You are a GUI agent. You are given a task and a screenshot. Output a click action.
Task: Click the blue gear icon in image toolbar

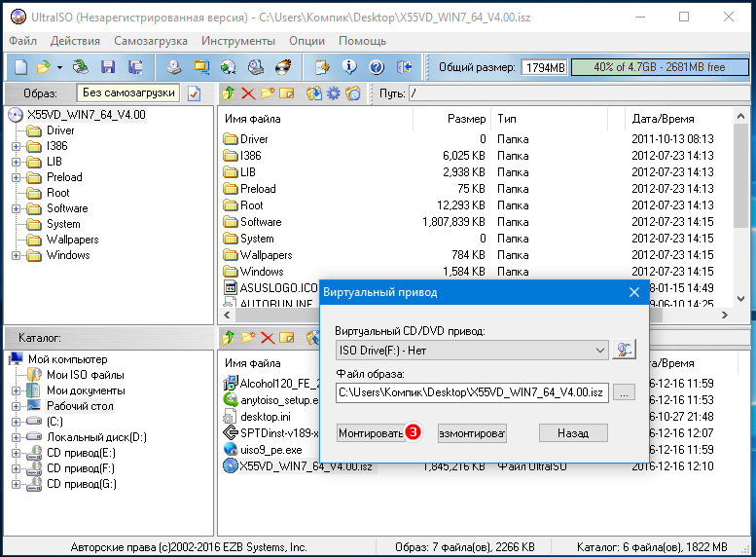[x=333, y=93]
